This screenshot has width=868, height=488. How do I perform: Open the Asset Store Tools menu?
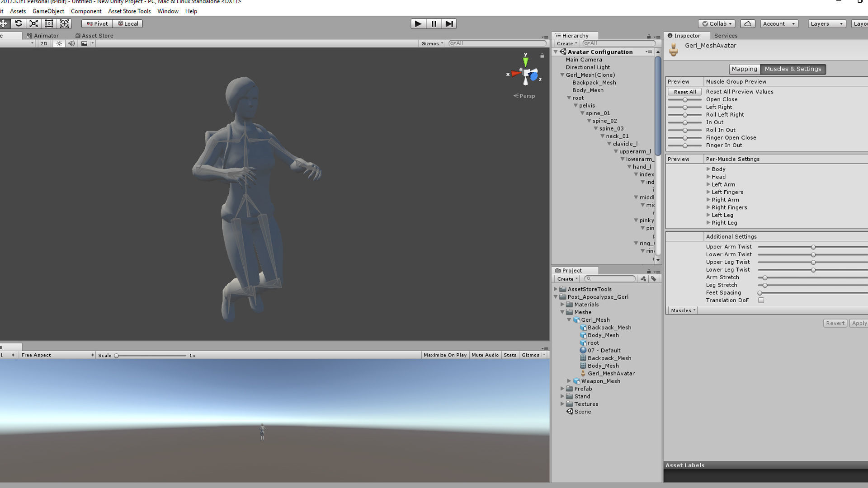pos(129,11)
